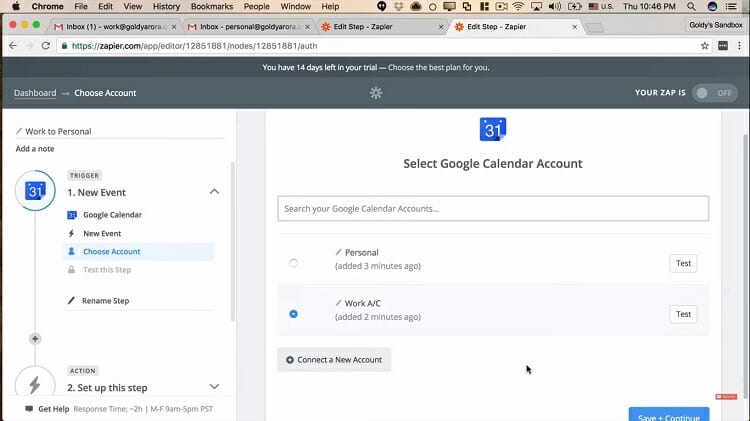Image resolution: width=750 pixels, height=421 pixels.
Task: Click the Google Calendar trigger icon in sidebar
Action: tap(35, 190)
